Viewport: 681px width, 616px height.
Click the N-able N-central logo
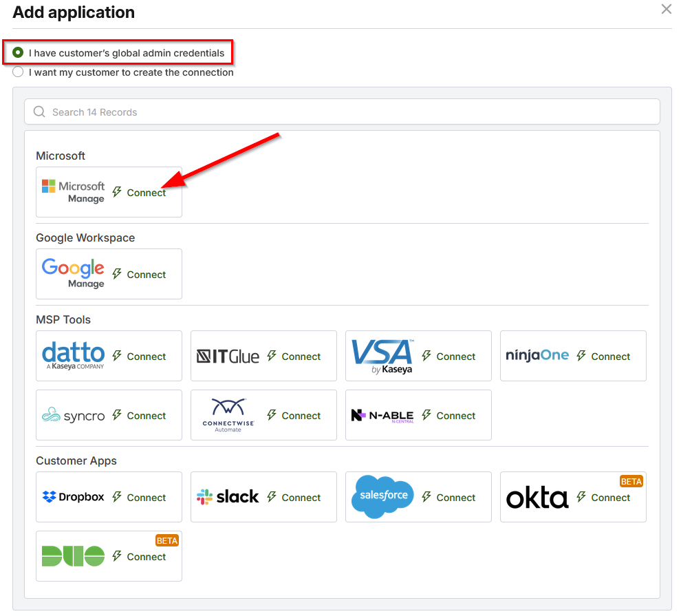point(382,415)
